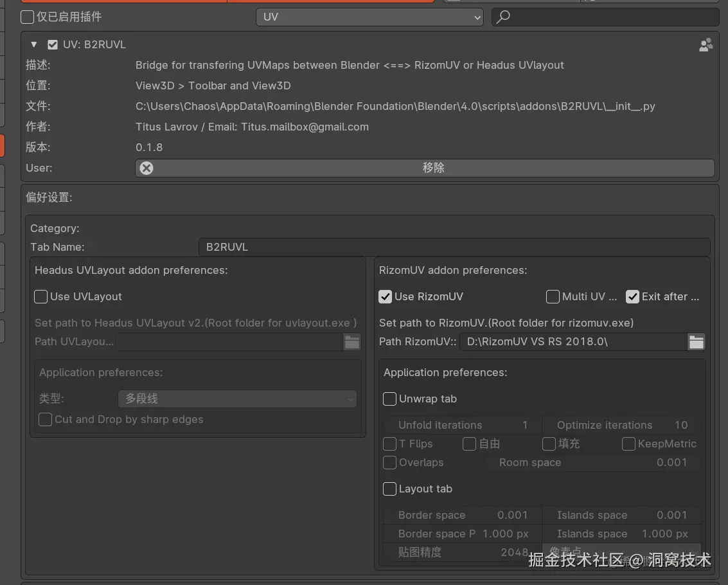Toggle the enabled-add-ons-only checkbox
This screenshot has height=585, width=728.
[x=28, y=17]
